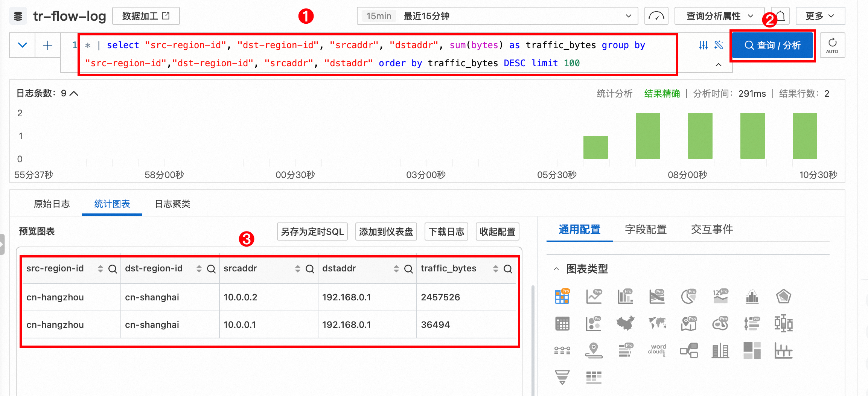Viewport: 868px width, 396px height.
Task: Select the Pro bubble scatter chart type
Action: coord(594,324)
